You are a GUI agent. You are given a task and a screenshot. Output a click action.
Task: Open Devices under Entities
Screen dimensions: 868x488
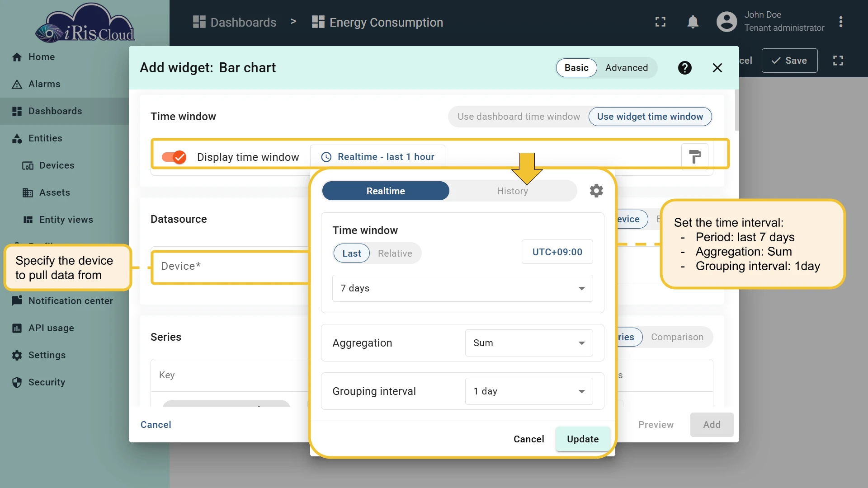click(x=48, y=165)
